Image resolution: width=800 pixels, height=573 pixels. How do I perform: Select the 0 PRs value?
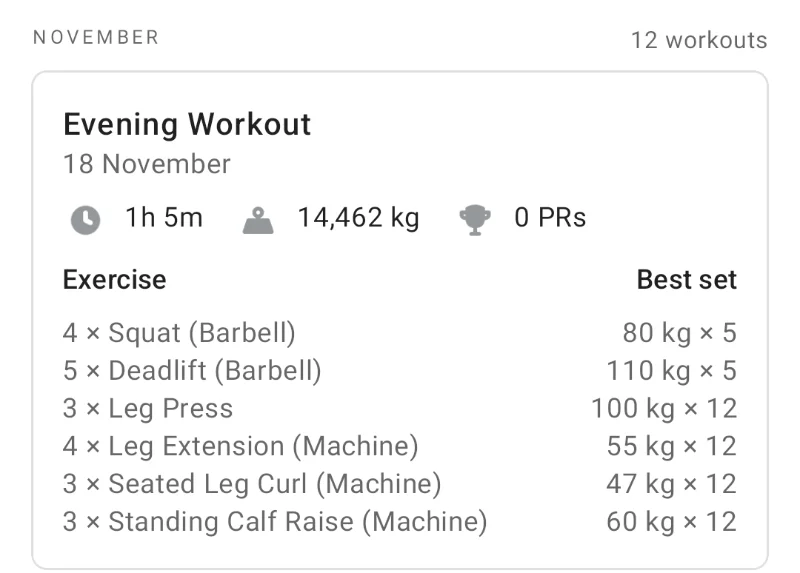tap(550, 218)
